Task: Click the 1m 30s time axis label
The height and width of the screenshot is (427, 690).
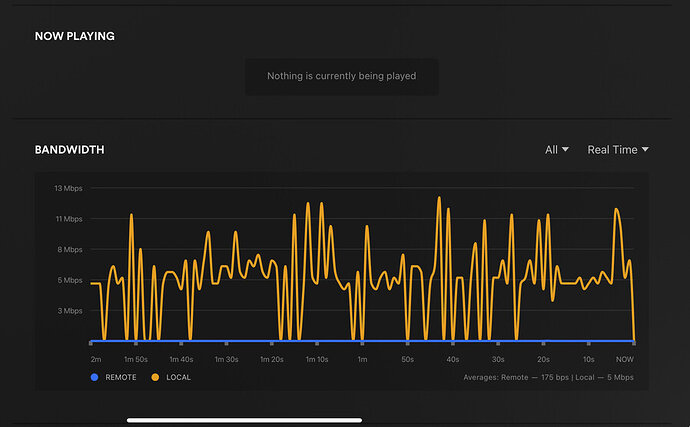Action: tap(226, 359)
